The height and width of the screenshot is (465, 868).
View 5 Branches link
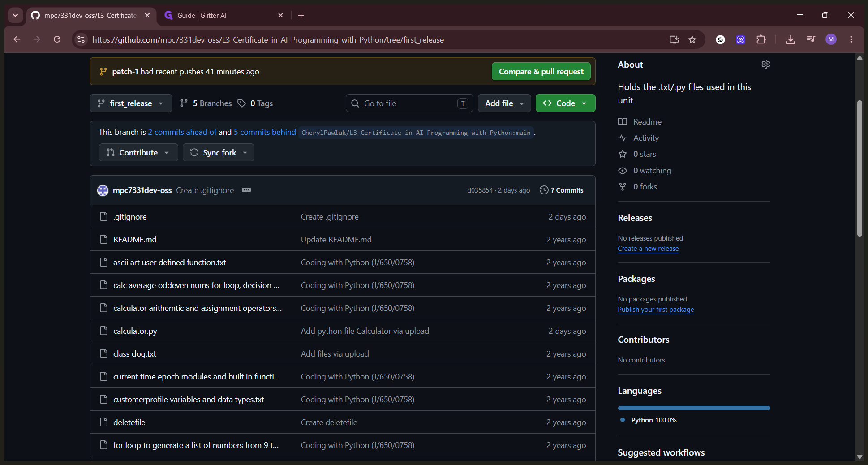click(x=206, y=103)
